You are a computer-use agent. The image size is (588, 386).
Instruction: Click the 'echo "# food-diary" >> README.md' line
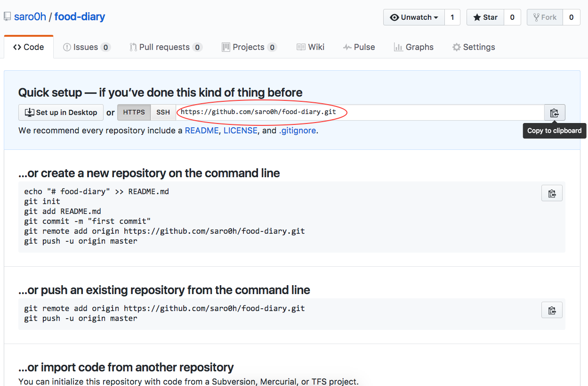[97, 191]
